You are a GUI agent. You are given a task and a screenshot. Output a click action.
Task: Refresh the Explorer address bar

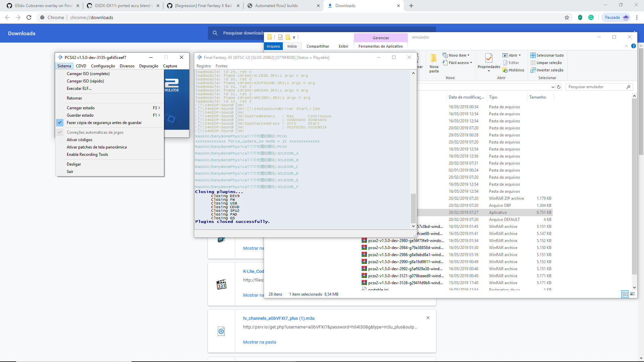click(559, 87)
